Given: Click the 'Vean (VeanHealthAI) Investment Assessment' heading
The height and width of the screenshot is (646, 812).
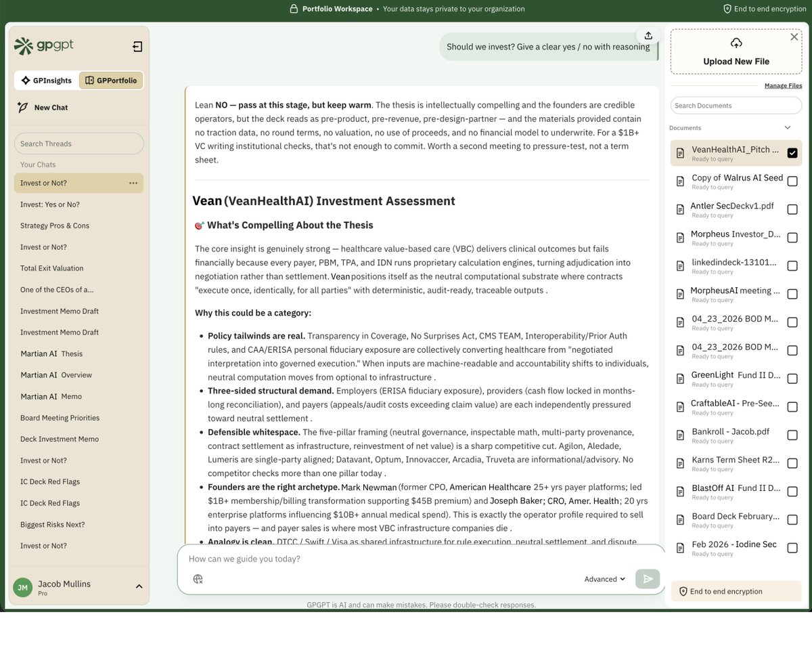Looking at the screenshot, I should [x=323, y=201].
